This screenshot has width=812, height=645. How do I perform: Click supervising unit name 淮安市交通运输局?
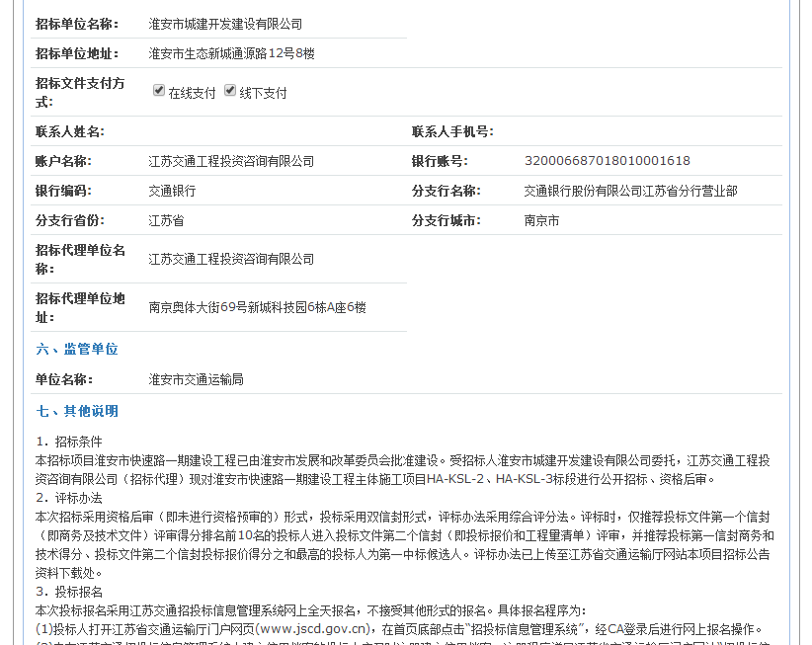click(x=196, y=379)
